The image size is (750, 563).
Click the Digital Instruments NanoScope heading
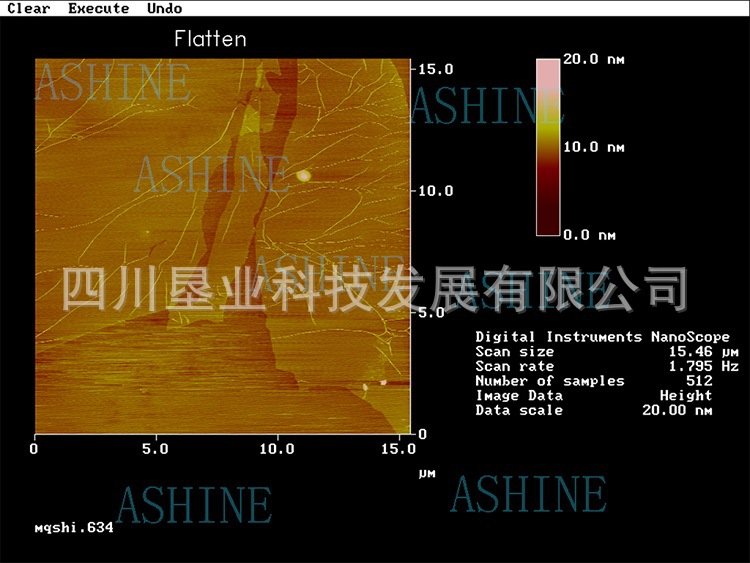[x=602, y=337]
